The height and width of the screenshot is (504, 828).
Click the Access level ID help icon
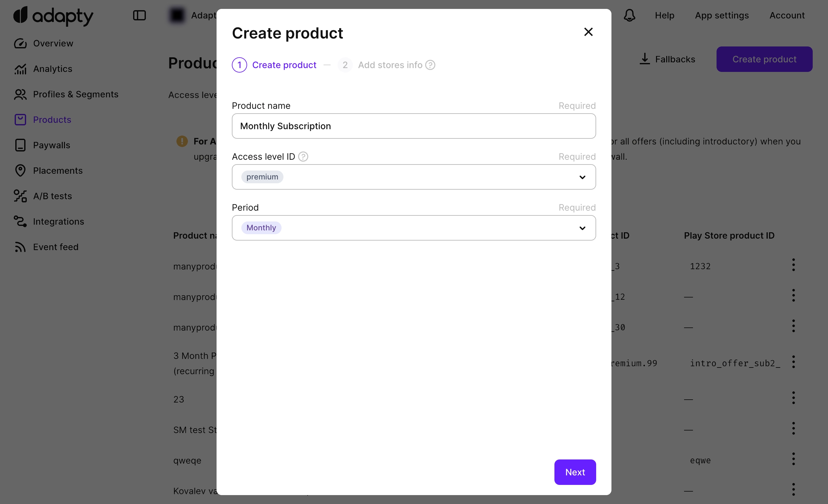[x=303, y=157]
